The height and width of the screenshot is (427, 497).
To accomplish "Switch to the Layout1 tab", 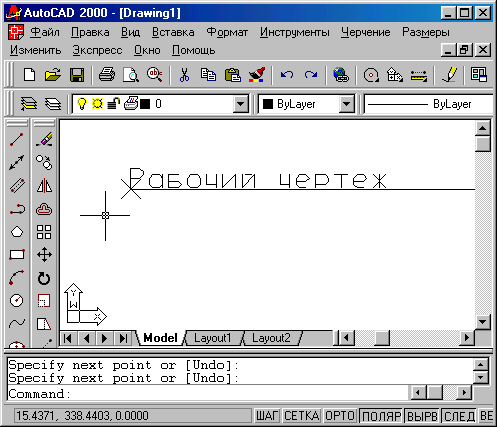I will click(x=212, y=338).
